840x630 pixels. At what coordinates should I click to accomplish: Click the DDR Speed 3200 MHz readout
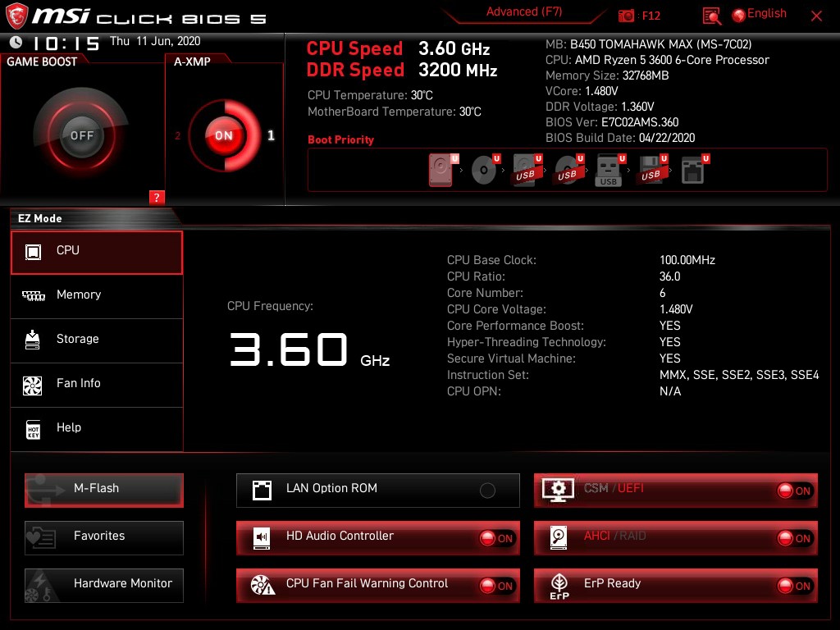(x=402, y=71)
